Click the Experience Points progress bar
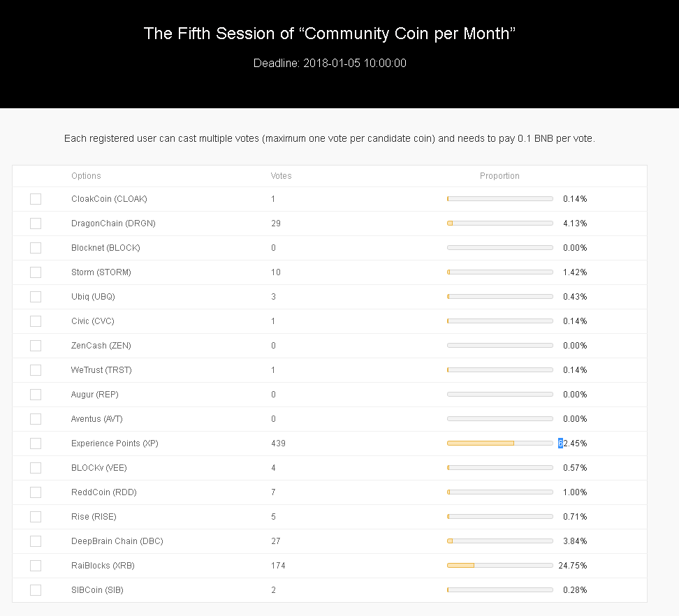The width and height of the screenshot is (679, 616). 499,443
